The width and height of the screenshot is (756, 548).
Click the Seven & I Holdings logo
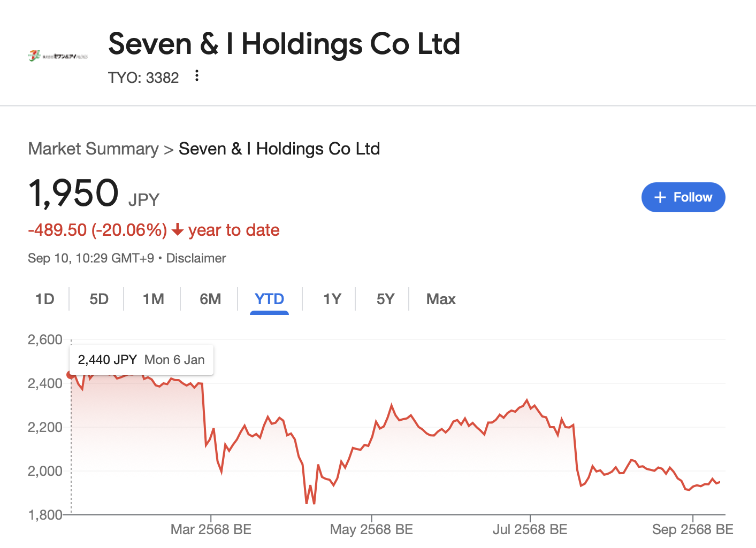tap(58, 55)
